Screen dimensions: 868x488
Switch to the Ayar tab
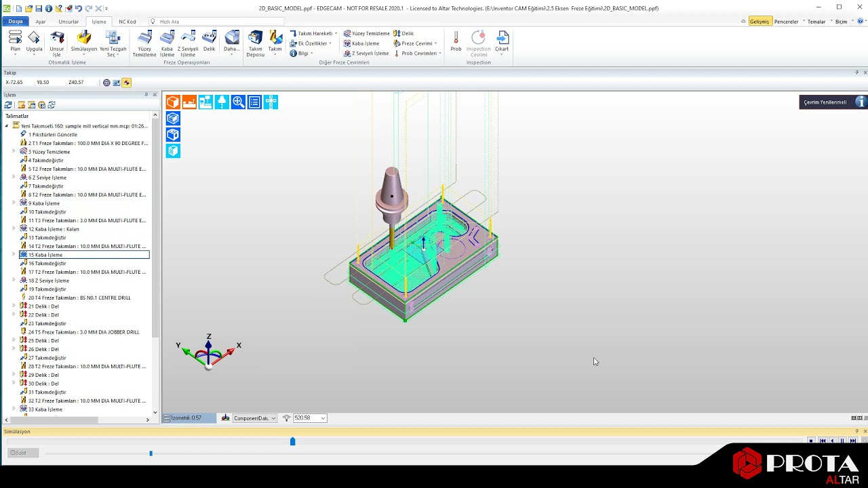(41, 22)
